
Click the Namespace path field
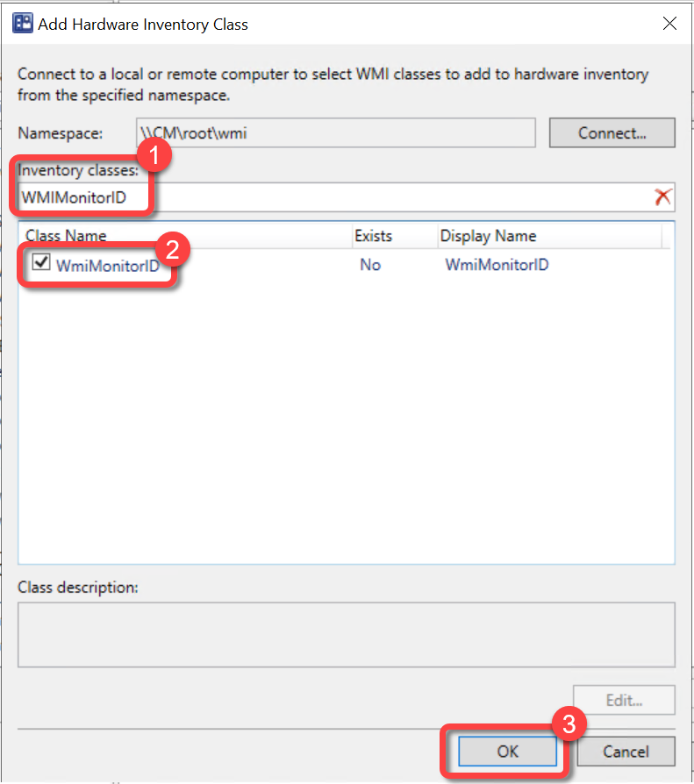[x=335, y=133]
